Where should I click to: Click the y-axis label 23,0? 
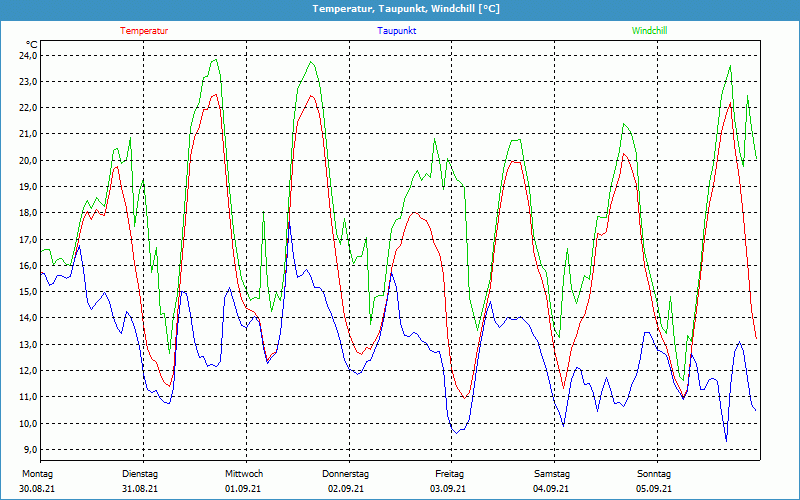(x=28, y=82)
